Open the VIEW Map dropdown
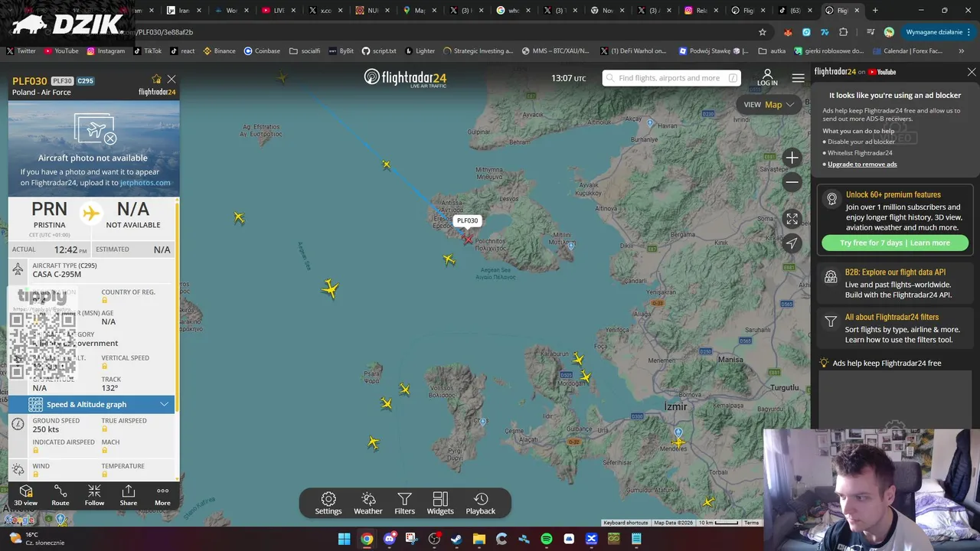This screenshot has width=980, height=551. click(769, 105)
